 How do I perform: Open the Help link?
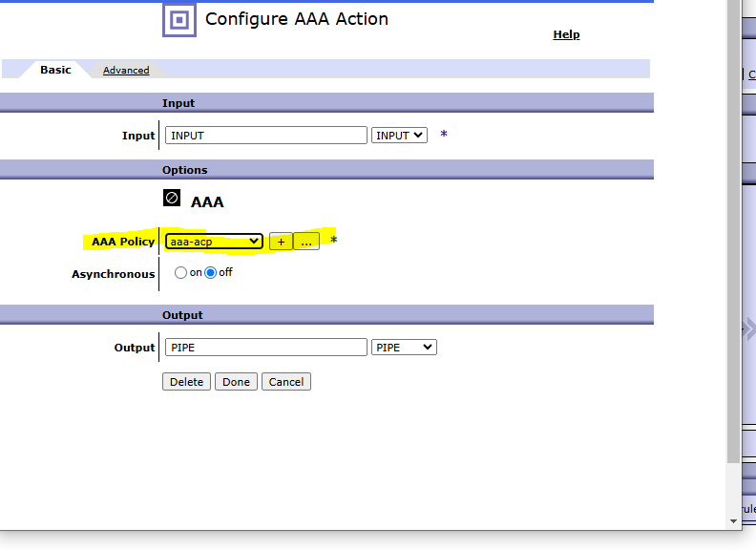566,34
